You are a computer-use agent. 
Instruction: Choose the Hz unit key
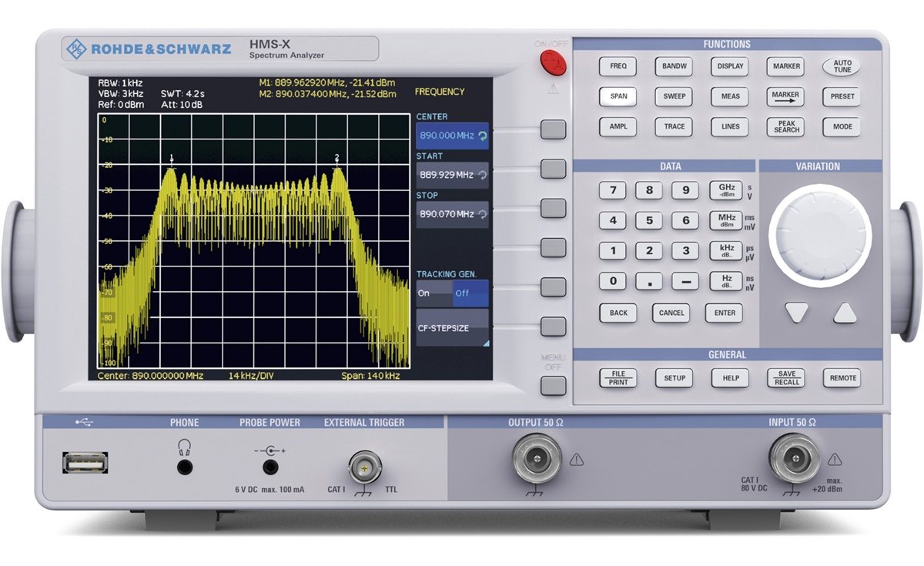(726, 281)
